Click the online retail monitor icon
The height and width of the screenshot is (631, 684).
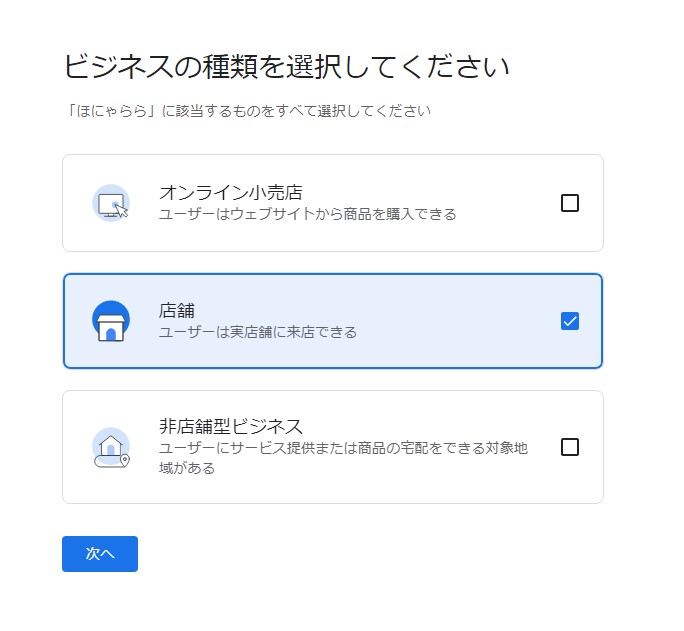(x=109, y=201)
